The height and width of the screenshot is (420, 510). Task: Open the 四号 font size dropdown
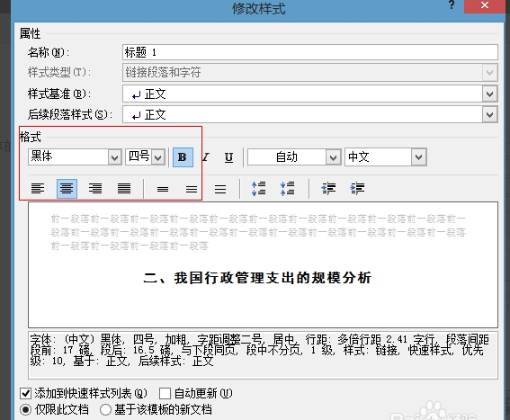(x=158, y=157)
